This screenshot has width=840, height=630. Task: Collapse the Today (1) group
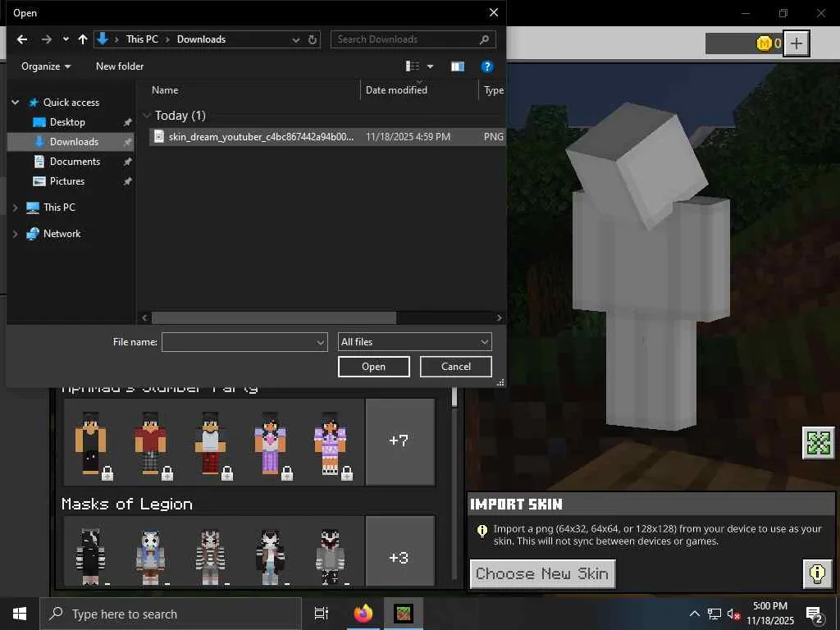point(147,115)
